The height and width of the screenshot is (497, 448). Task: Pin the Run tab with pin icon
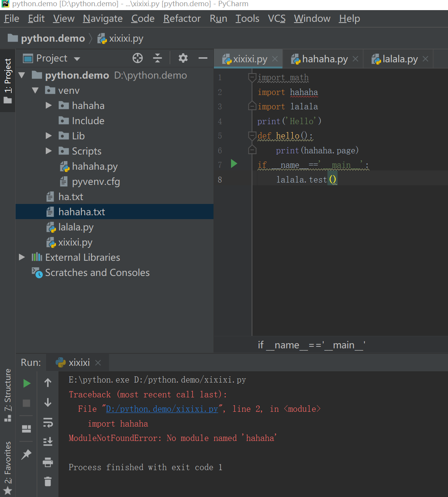point(26,454)
